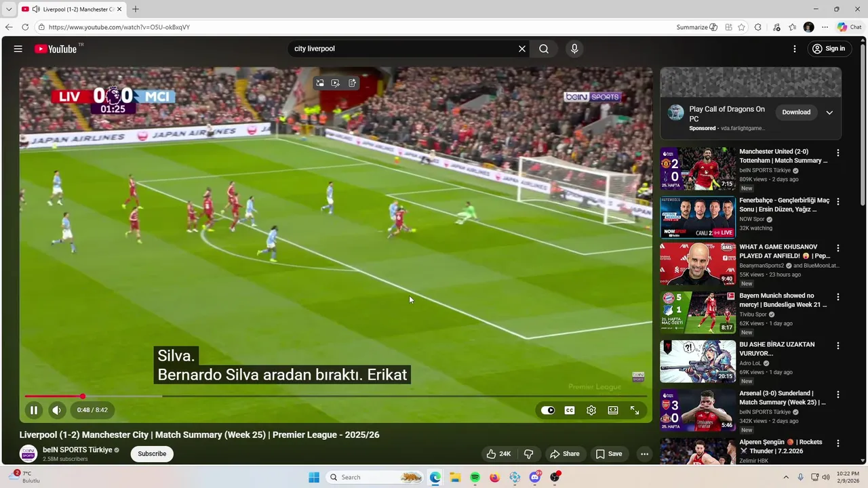Image resolution: width=868 pixels, height=488 pixels.
Task: Download Call of Dragons from the ad
Action: 796,113
